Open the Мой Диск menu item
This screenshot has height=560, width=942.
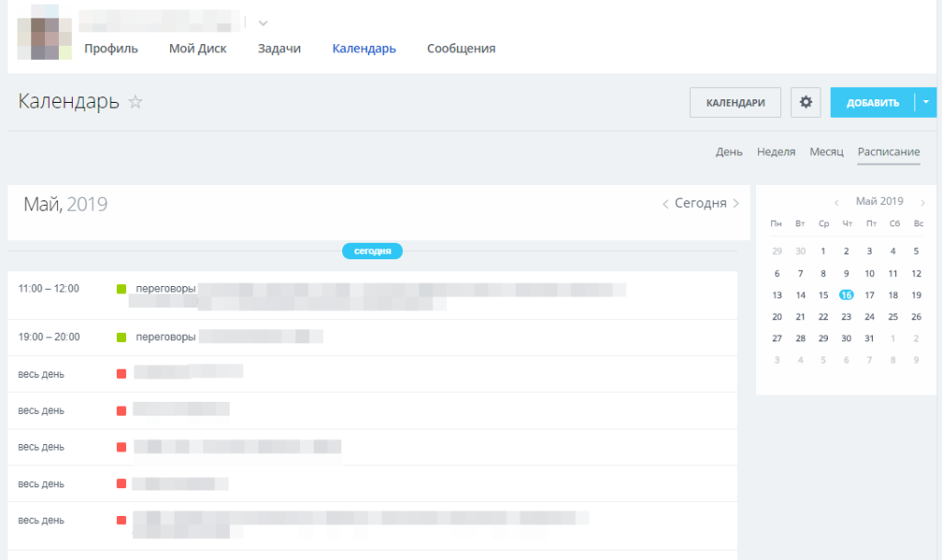pyautogui.click(x=198, y=49)
